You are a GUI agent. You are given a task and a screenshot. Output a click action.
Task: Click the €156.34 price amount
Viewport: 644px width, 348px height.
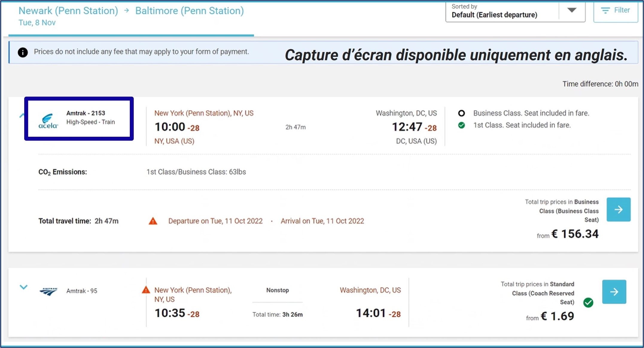[x=575, y=234]
